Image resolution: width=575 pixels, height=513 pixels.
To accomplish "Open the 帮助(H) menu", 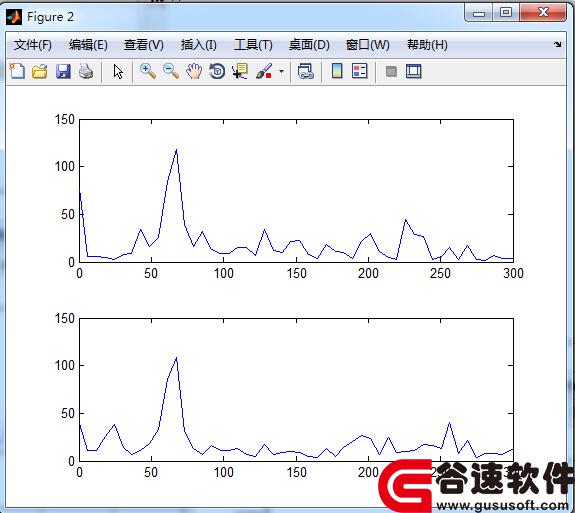I will [427, 45].
